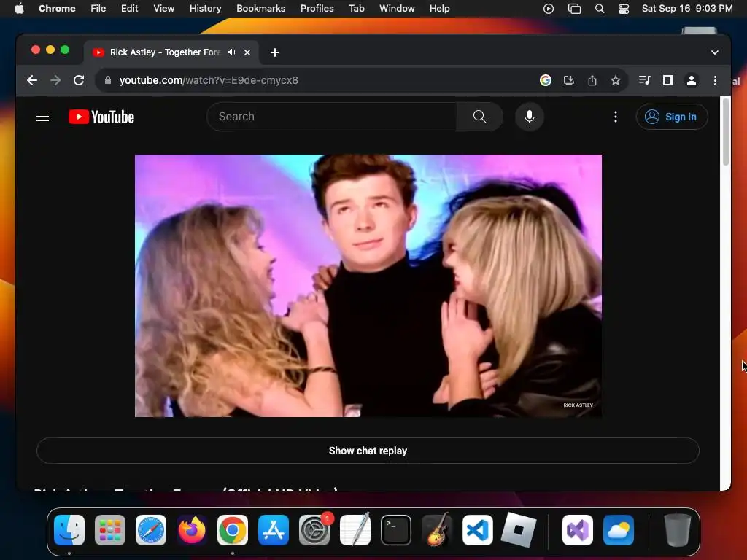Open App Store from the Dock

[x=274, y=530]
